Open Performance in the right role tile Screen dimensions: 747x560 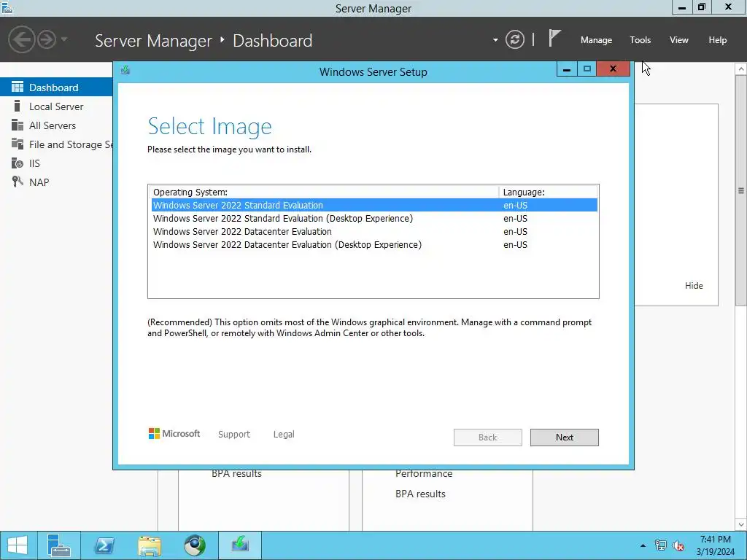point(424,473)
